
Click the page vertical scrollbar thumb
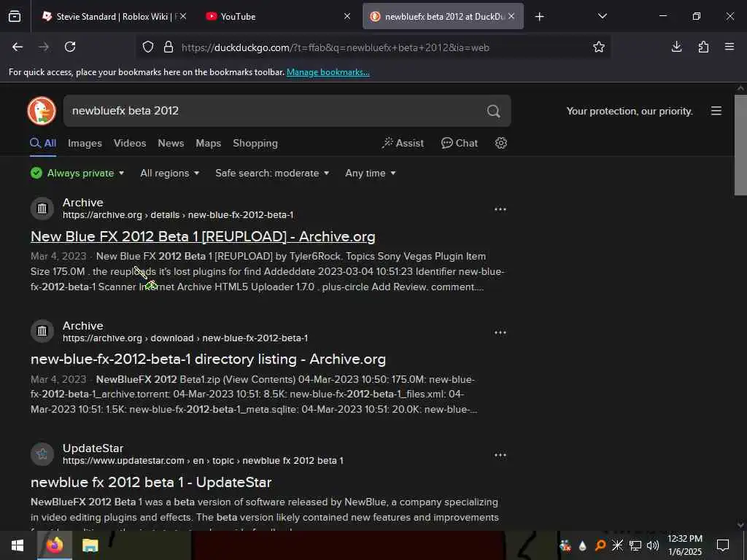click(740, 145)
